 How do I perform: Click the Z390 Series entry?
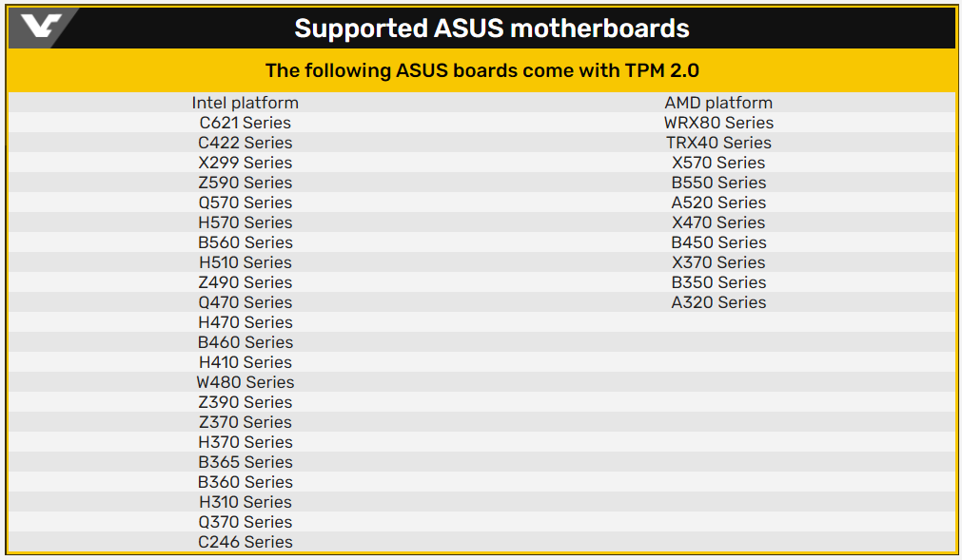(x=245, y=402)
